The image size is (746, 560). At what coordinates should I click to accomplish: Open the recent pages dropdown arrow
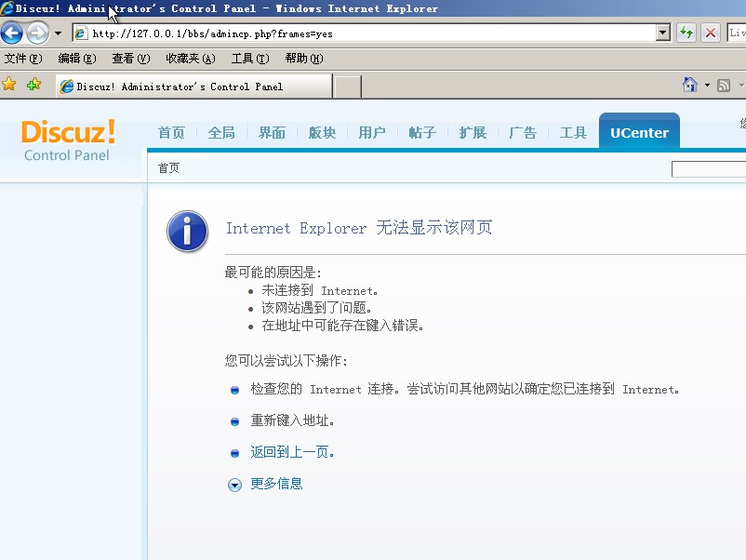58,33
